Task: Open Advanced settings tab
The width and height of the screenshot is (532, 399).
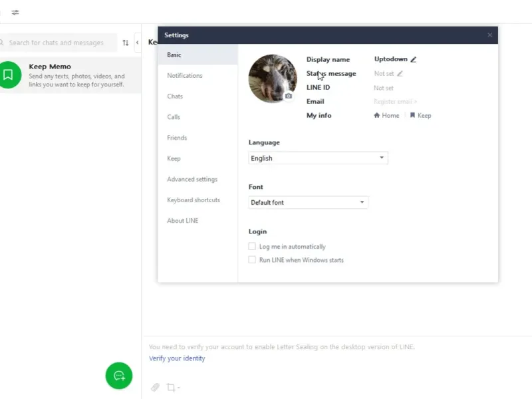Action: [x=198, y=179]
